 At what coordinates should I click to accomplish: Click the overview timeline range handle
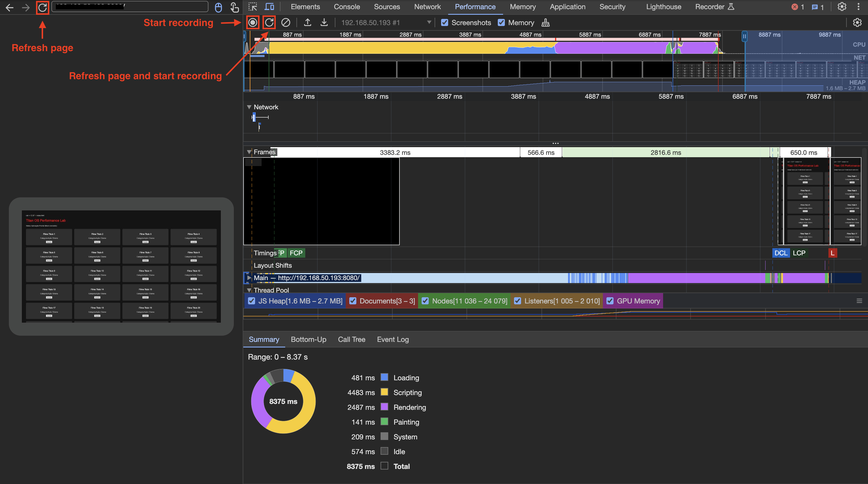coord(744,36)
